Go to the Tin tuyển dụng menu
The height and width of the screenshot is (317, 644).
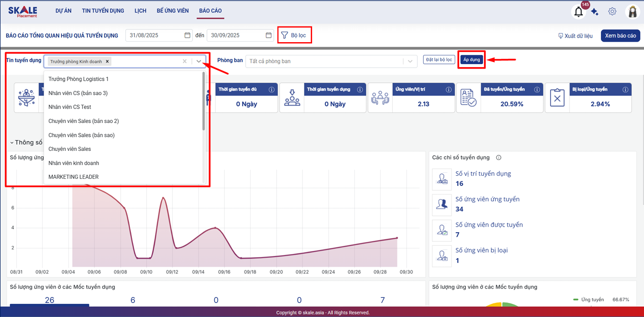click(x=103, y=11)
